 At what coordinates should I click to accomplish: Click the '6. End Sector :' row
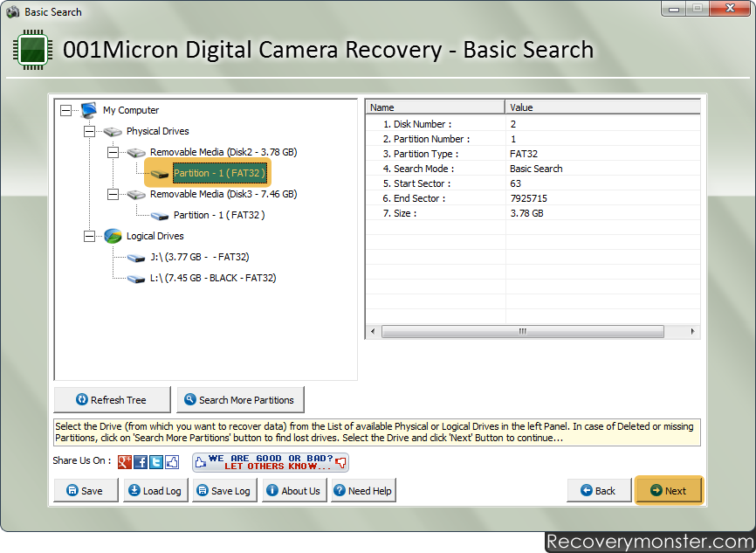click(533, 198)
